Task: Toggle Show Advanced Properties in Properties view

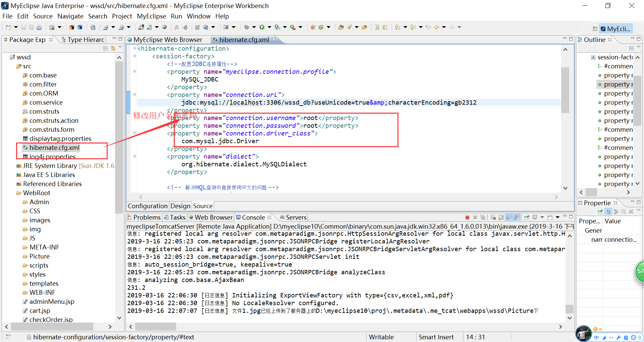Action: point(616,212)
